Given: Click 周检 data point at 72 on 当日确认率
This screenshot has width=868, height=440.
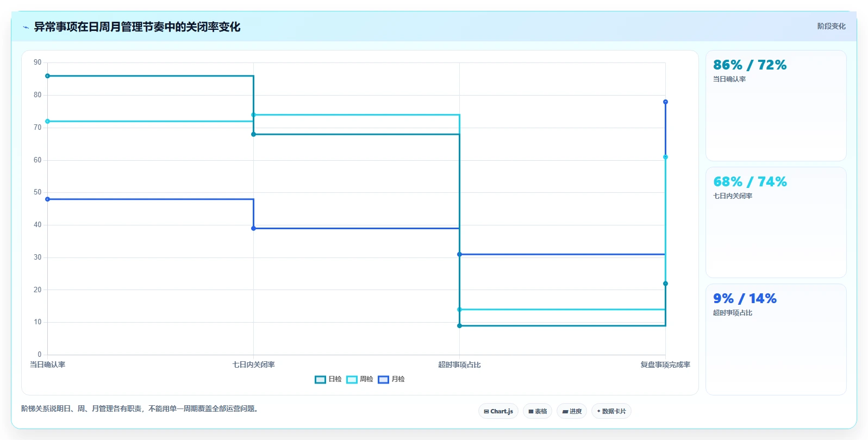Looking at the screenshot, I should (x=48, y=121).
